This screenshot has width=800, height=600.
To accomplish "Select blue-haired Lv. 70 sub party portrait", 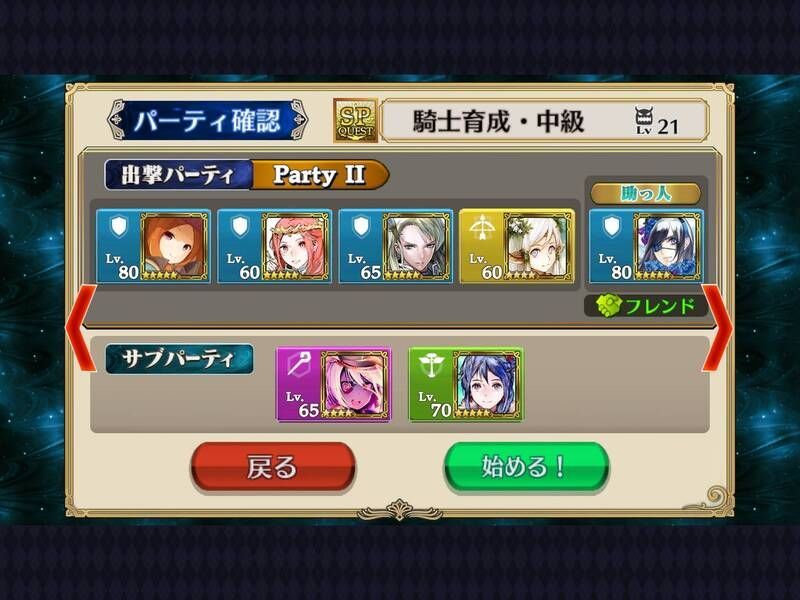I will [487, 385].
